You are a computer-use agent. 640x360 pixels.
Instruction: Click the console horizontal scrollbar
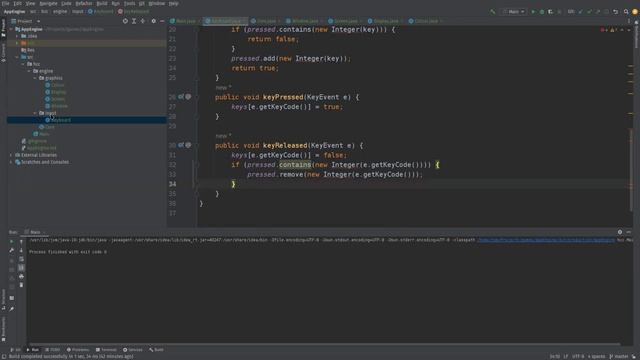pos(324,344)
